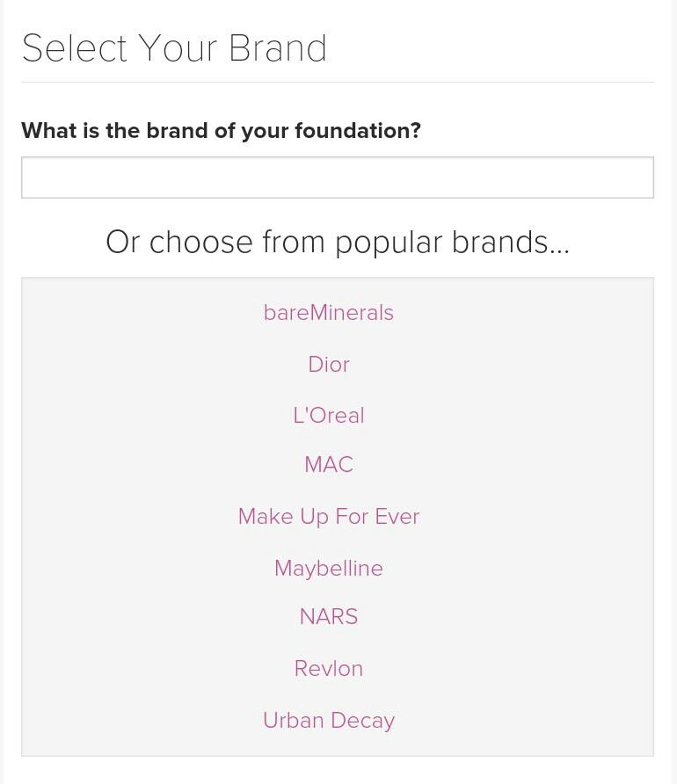The height and width of the screenshot is (784, 677).
Task: Select the NARS brand link
Action: click(329, 617)
